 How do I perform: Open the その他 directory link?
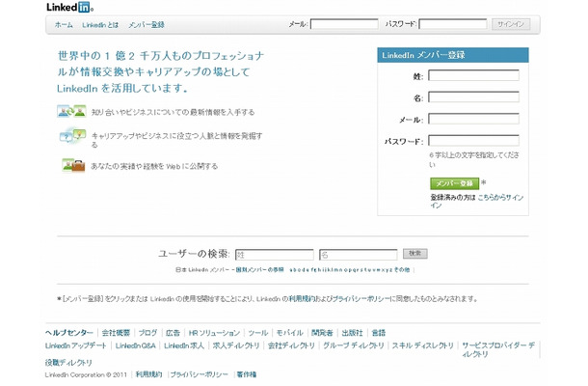[402, 269]
